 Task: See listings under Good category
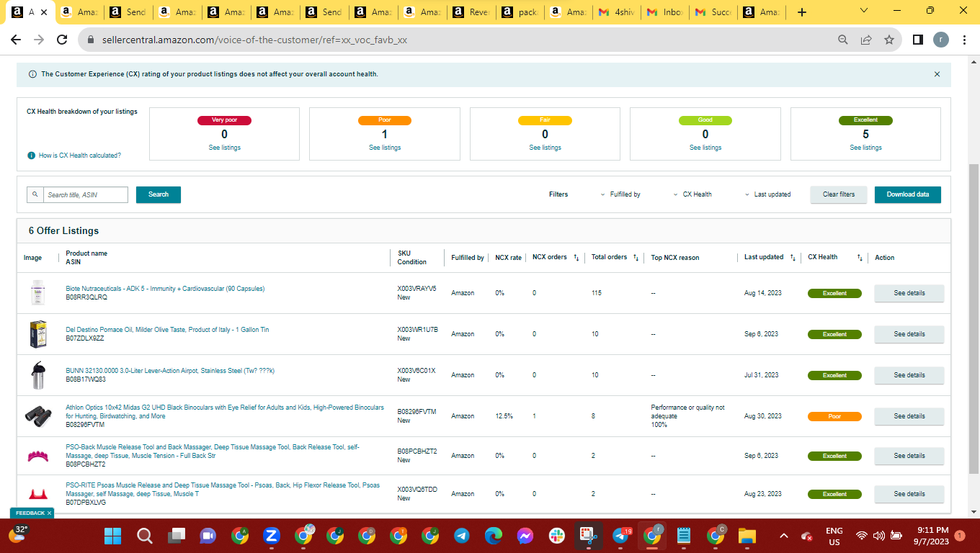pos(705,148)
